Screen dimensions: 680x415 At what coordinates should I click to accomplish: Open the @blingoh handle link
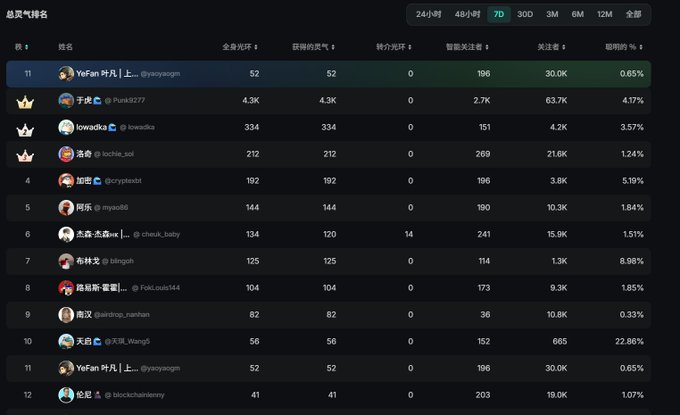(118, 261)
